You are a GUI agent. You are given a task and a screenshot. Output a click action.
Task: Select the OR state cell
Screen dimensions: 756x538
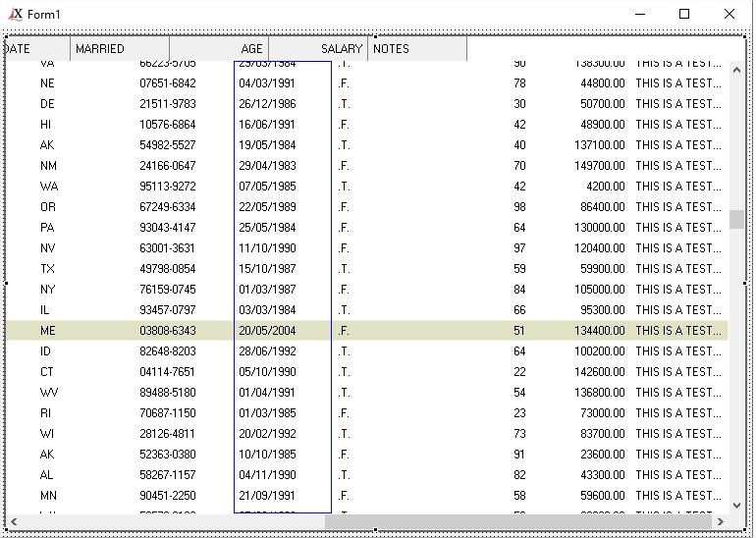tap(48, 207)
